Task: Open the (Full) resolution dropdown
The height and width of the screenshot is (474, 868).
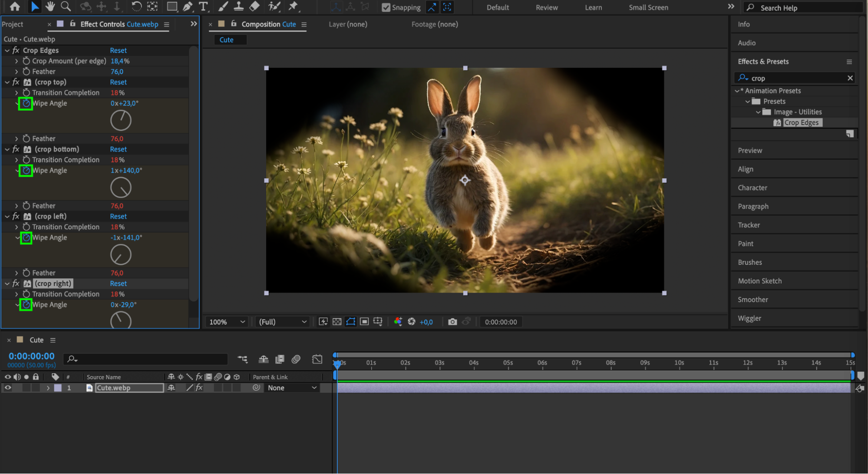Action: [x=283, y=322]
